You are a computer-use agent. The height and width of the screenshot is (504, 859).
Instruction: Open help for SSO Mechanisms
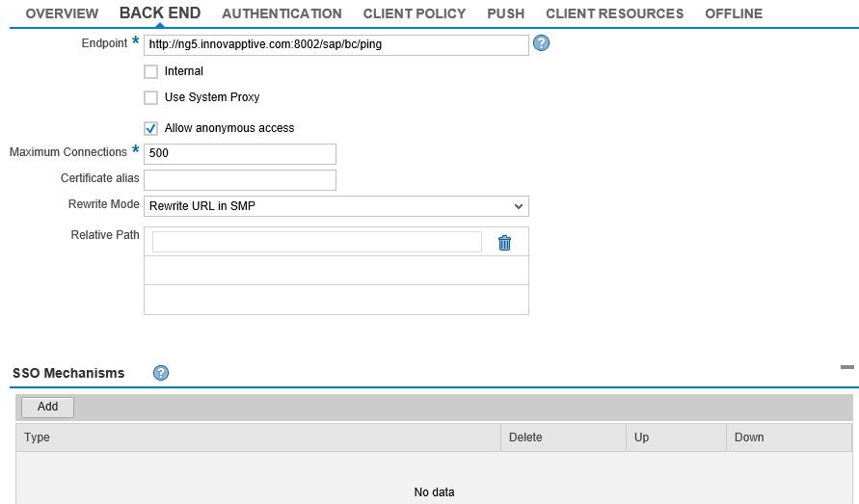point(161,373)
